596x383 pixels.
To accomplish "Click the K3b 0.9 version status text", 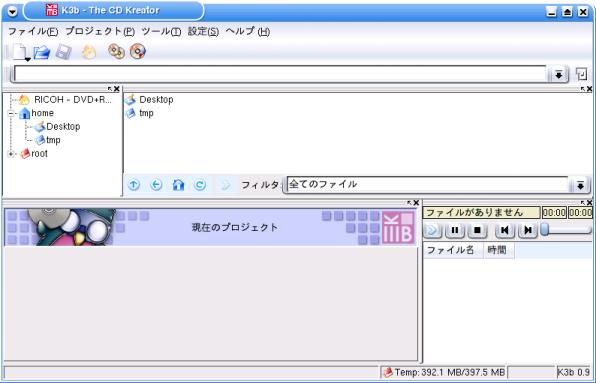I will tap(573, 372).
